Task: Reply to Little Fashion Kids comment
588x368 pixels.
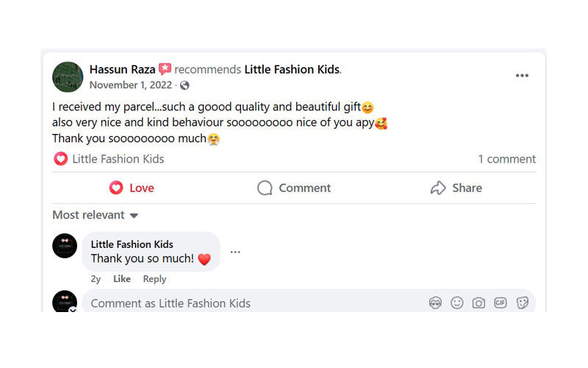Action: [x=154, y=279]
